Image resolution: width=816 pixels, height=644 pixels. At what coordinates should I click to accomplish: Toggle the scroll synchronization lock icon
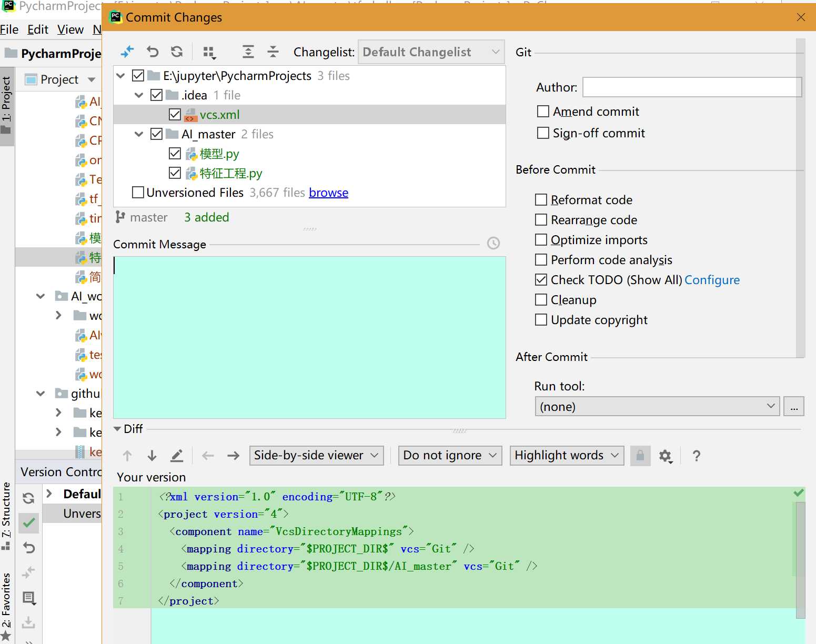[x=640, y=455]
